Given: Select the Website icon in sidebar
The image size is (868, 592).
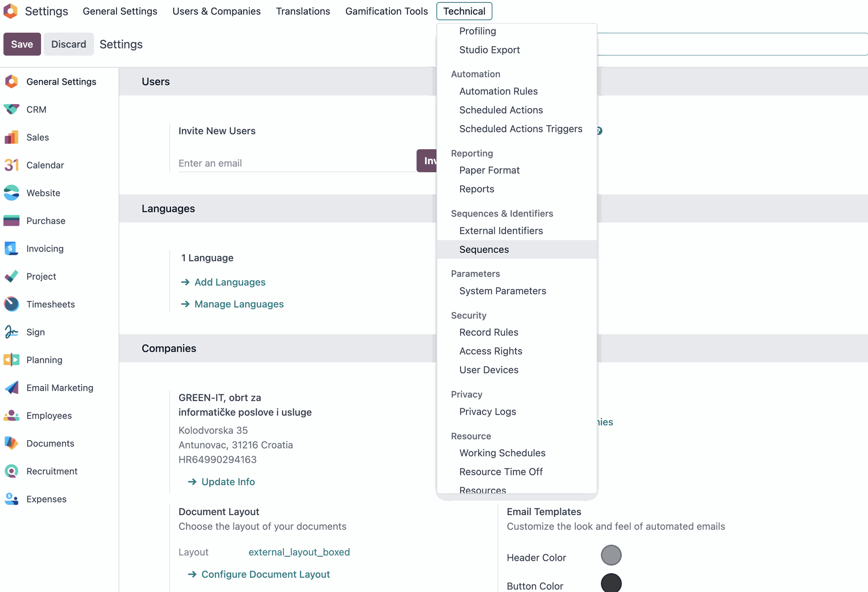Looking at the screenshot, I should click(x=12, y=193).
